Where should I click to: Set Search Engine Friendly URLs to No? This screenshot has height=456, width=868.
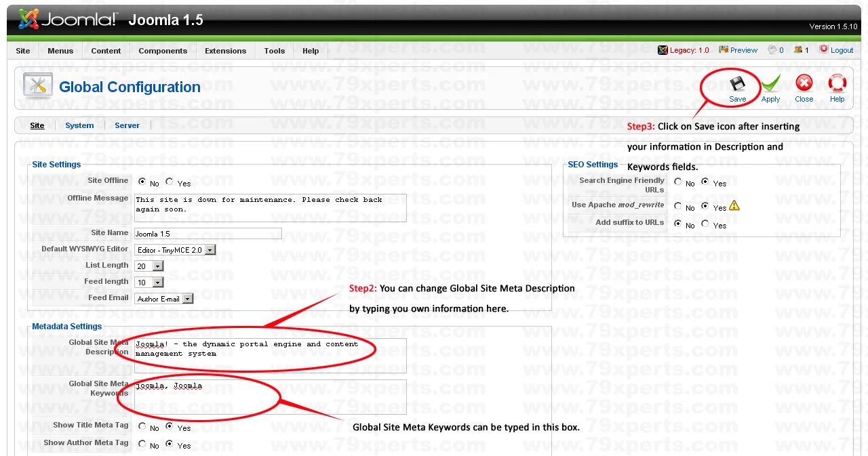pos(678,182)
